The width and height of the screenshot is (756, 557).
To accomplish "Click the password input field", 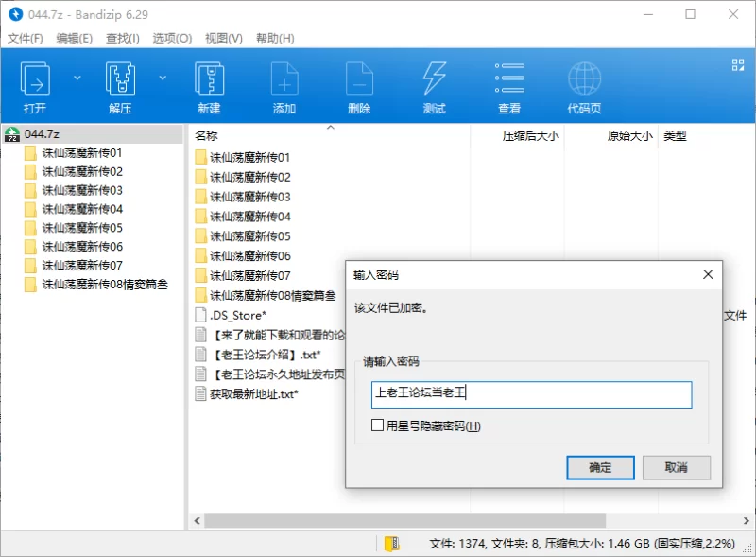I will click(531, 394).
